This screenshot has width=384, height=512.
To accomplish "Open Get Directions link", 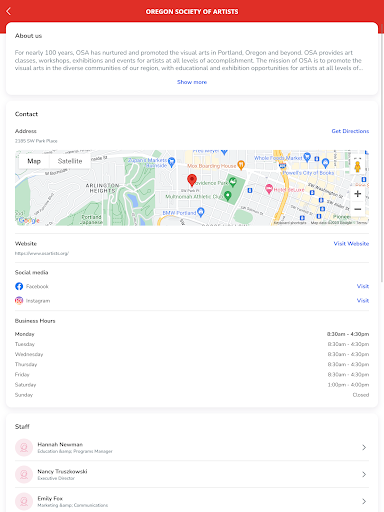I will pos(350,131).
